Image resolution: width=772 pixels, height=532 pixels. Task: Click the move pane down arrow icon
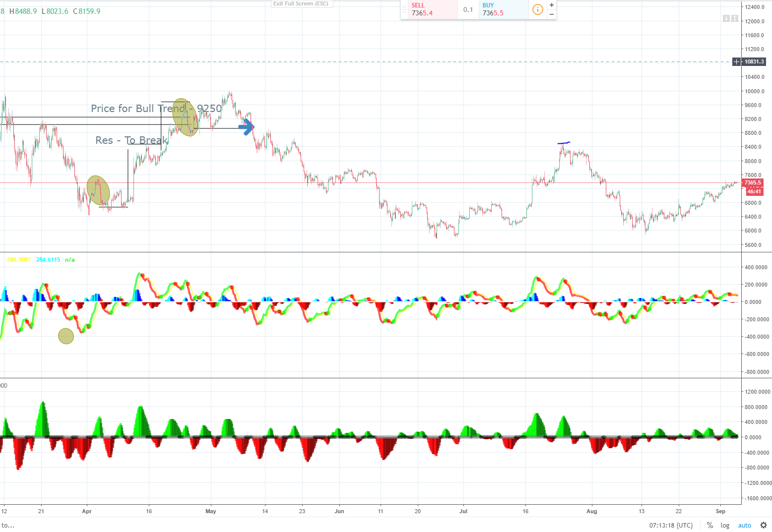point(726,18)
